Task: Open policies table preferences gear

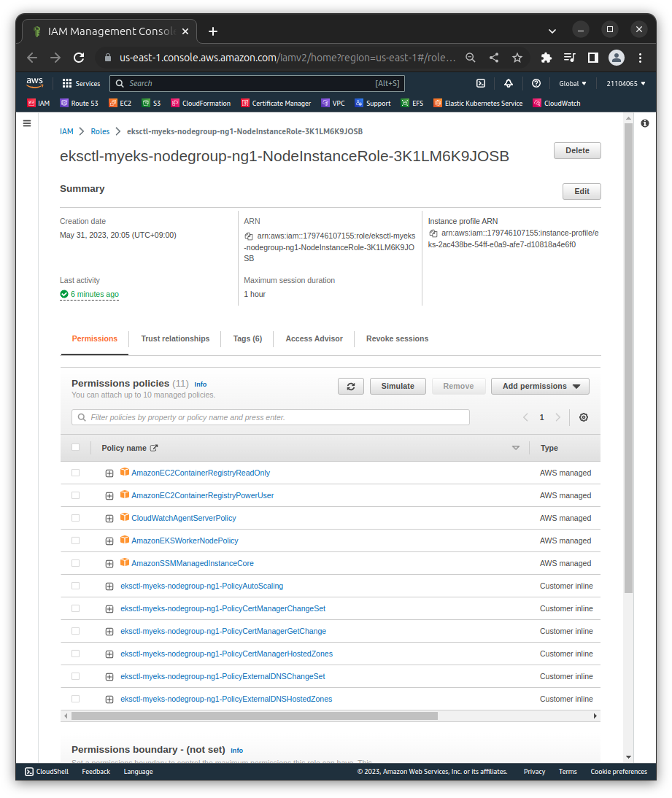Action: click(584, 417)
